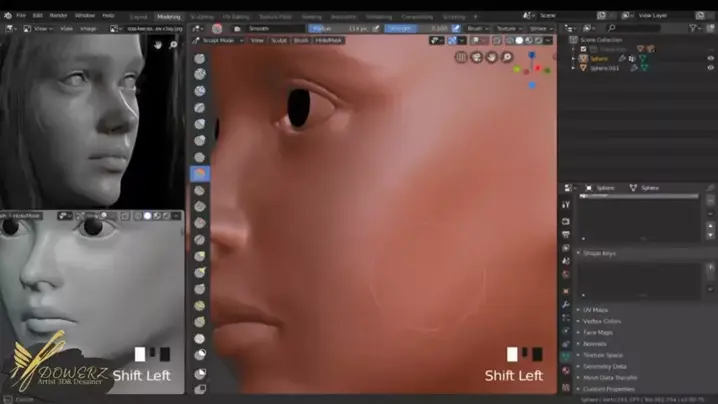The width and height of the screenshot is (718, 404).
Task: Switch perspective/orthographic with grid gizmo
Action: pyautogui.click(x=461, y=57)
